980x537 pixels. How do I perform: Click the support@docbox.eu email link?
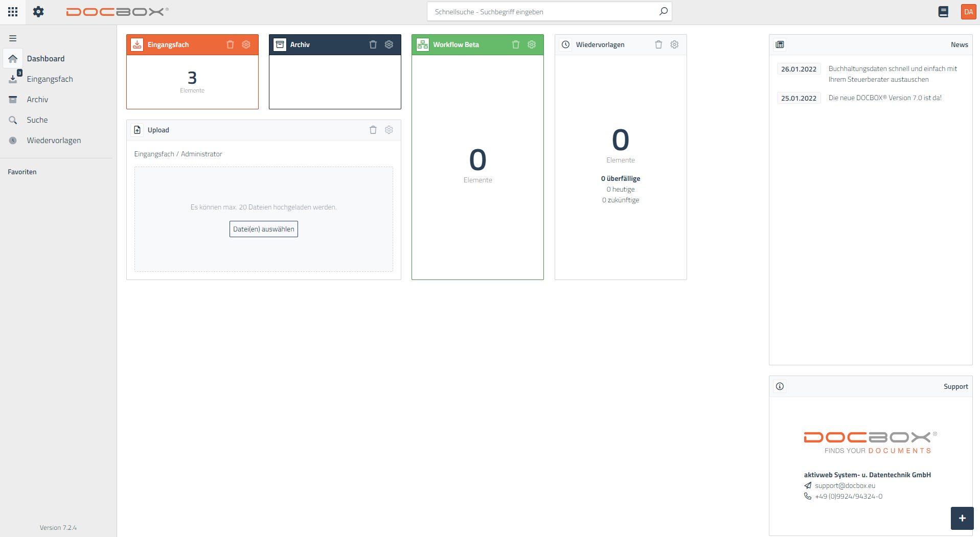click(x=845, y=486)
